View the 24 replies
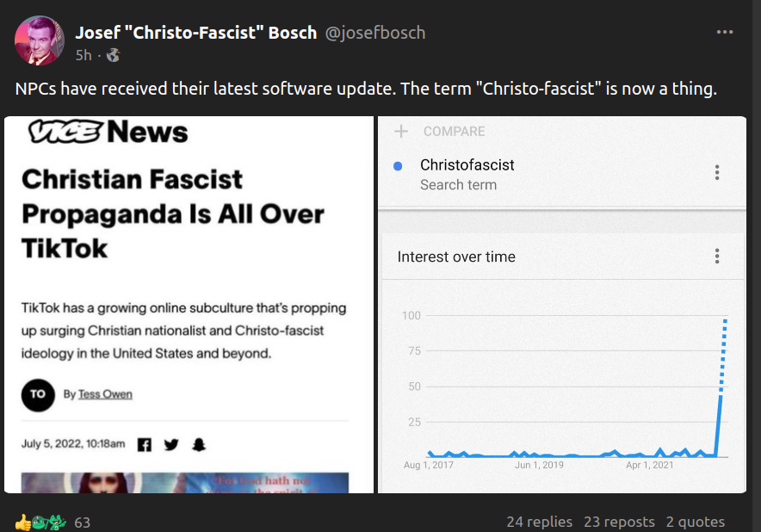 (539, 522)
